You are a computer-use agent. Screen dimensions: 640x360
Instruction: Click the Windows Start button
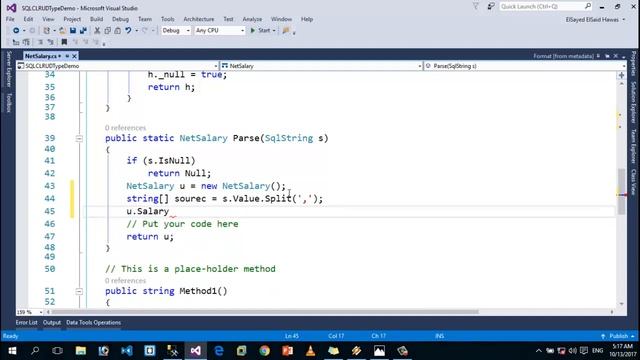click(12, 351)
